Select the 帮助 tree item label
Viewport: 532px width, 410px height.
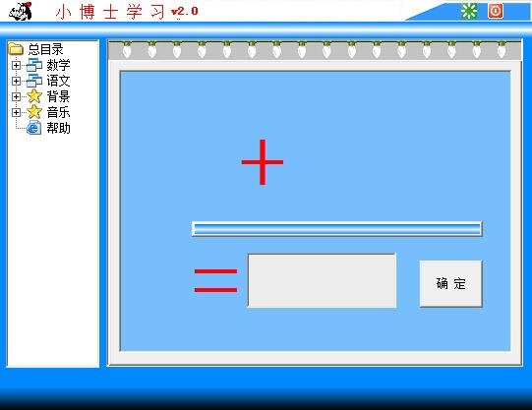coord(58,128)
